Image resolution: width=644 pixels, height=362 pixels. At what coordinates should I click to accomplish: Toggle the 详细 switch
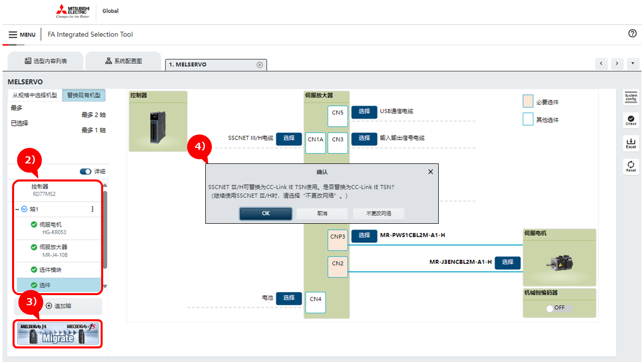click(86, 171)
